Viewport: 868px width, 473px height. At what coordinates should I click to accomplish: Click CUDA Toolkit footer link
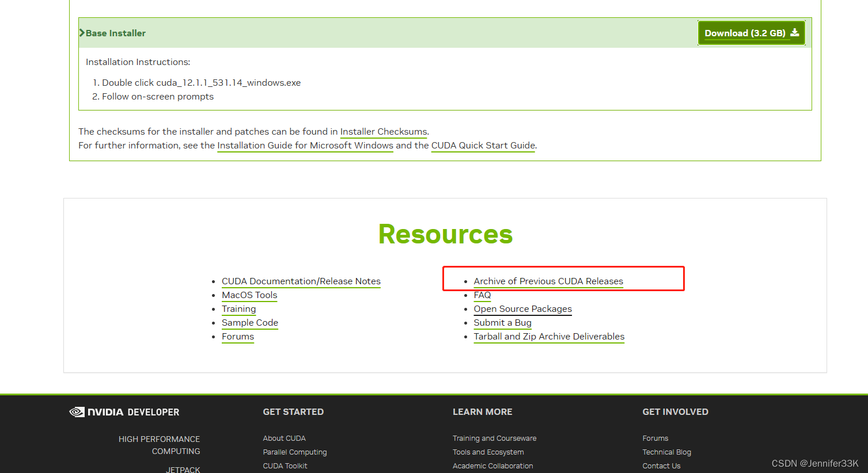pos(285,466)
